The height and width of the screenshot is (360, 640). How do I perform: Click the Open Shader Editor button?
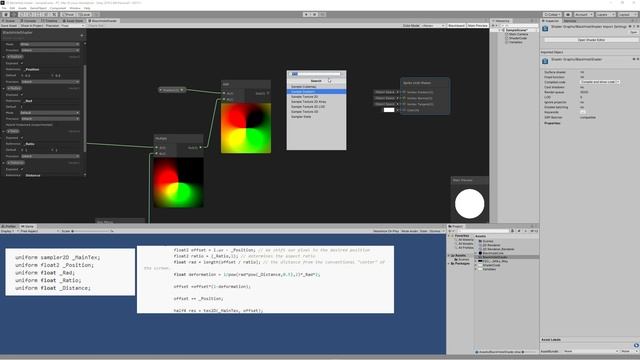[x=591, y=40]
